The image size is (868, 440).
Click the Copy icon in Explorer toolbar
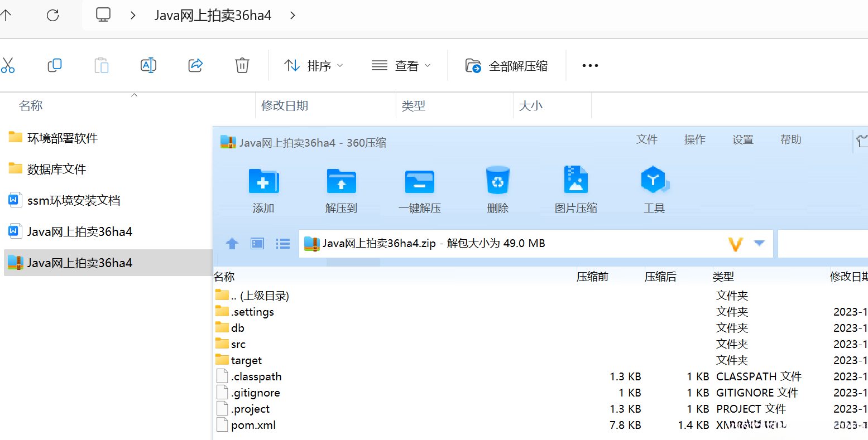coord(55,66)
